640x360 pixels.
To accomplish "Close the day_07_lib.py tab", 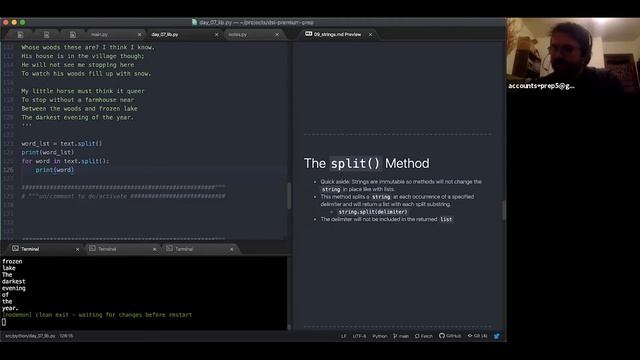I will [x=217, y=35].
